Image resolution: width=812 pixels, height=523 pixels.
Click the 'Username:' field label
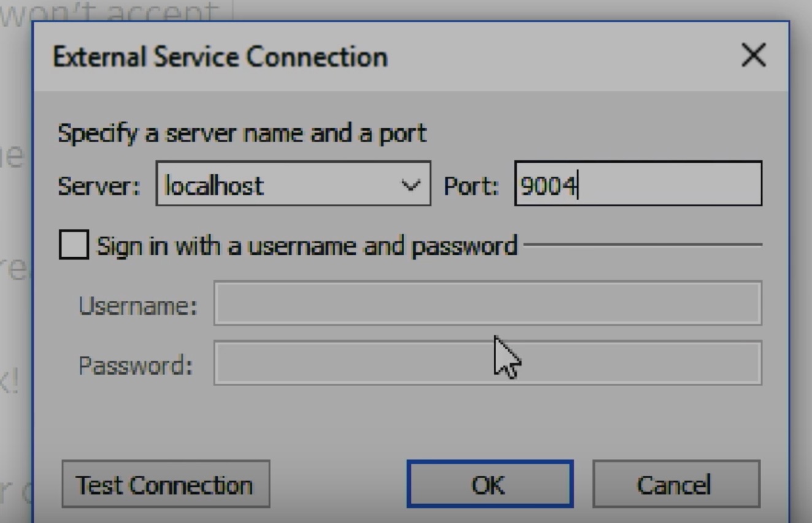pos(138,305)
